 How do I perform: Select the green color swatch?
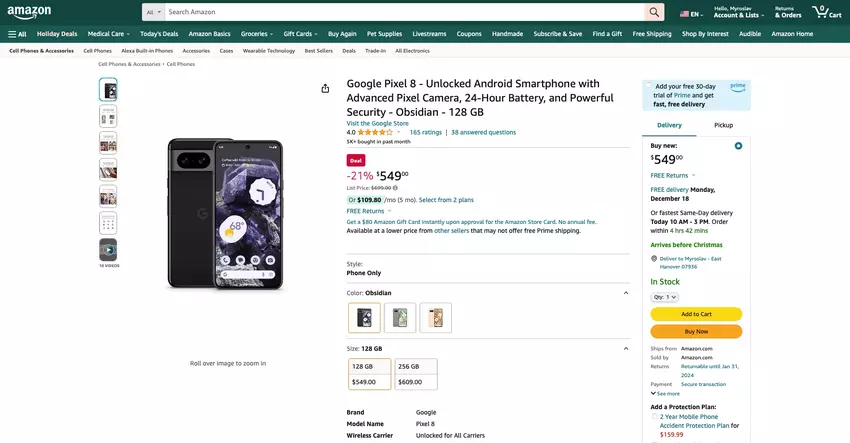tap(400, 318)
